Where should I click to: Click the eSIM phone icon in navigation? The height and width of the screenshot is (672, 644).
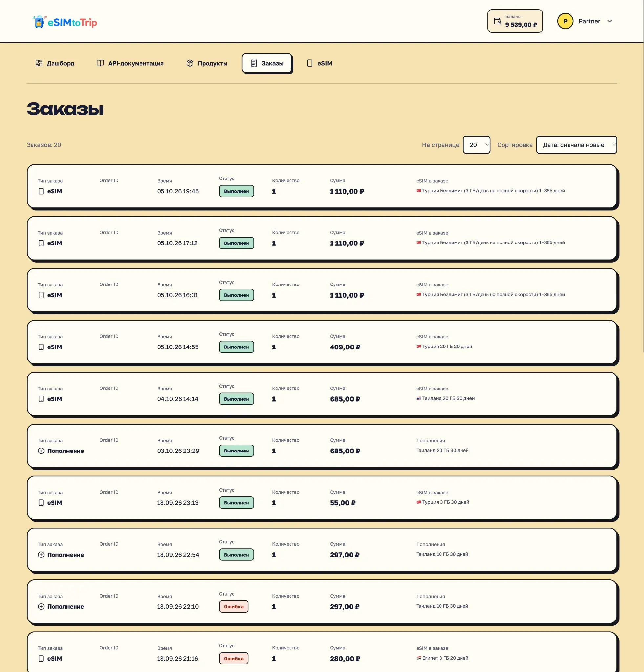[x=310, y=63]
